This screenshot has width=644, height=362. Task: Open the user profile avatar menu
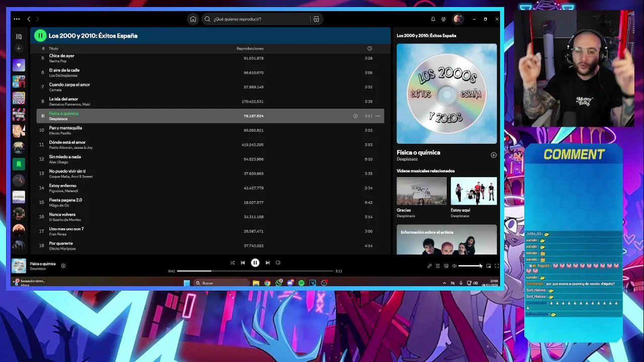(457, 19)
